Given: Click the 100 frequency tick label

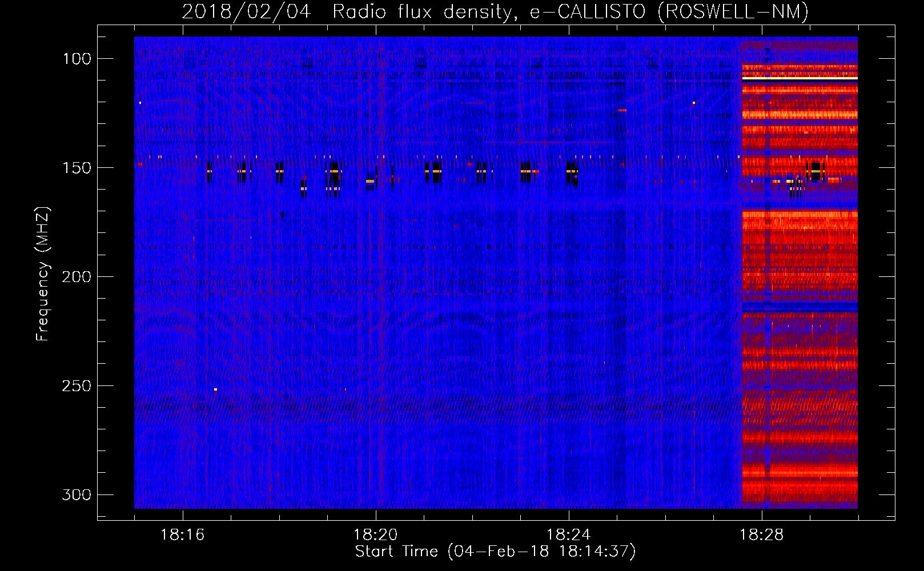Looking at the screenshot, I should point(77,59).
